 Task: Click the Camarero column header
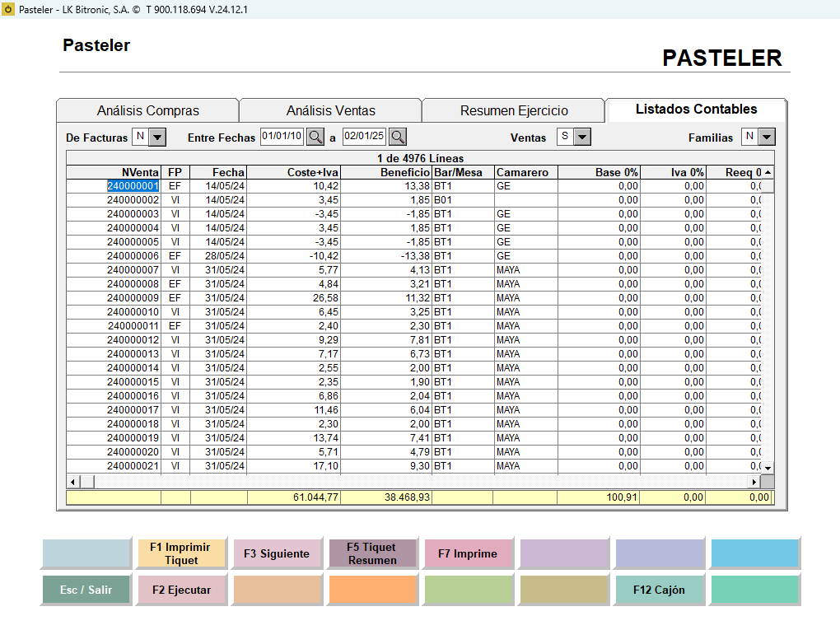pyautogui.click(x=525, y=172)
